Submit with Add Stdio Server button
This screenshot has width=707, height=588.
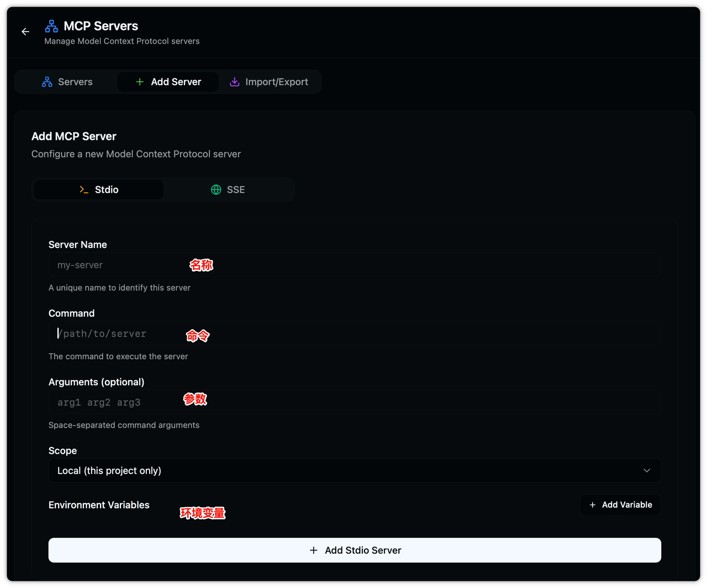click(x=355, y=550)
